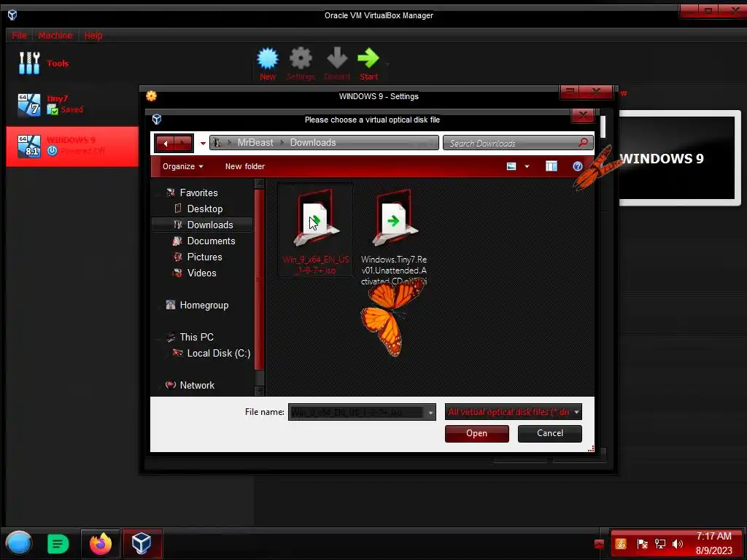Open the recent locations dropdown arrow
Screen dimensions: 747x560
tap(203, 144)
